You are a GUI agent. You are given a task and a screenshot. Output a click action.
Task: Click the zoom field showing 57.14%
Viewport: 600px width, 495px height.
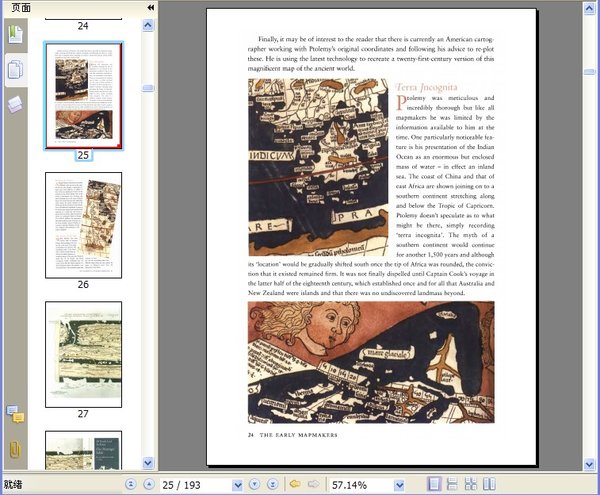coord(361,485)
